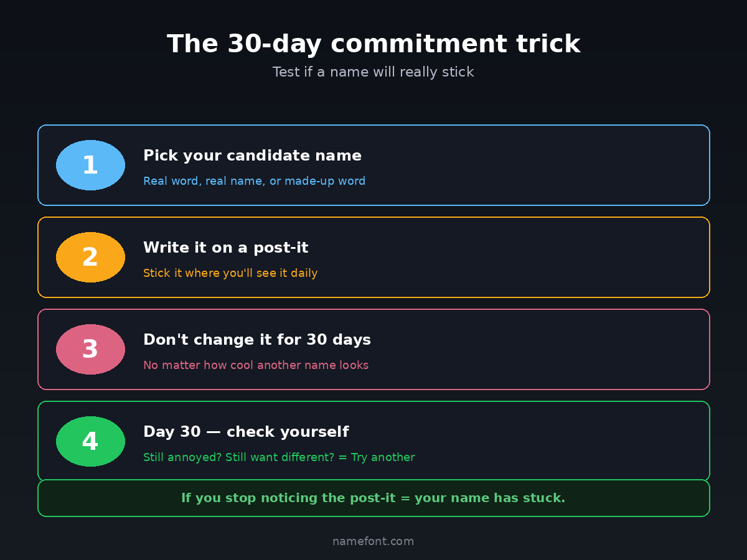The width and height of the screenshot is (747, 560).
Task: Click the blue number 1 circle
Action: (90, 165)
